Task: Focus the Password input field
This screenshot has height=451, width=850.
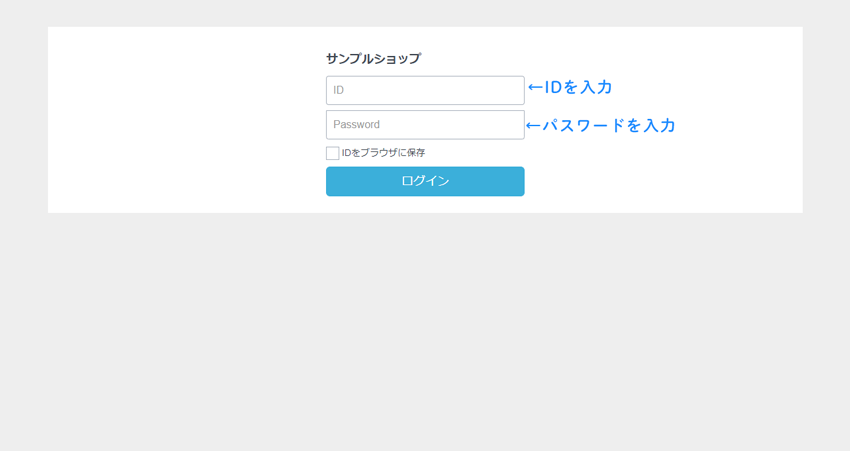Action: [424, 125]
